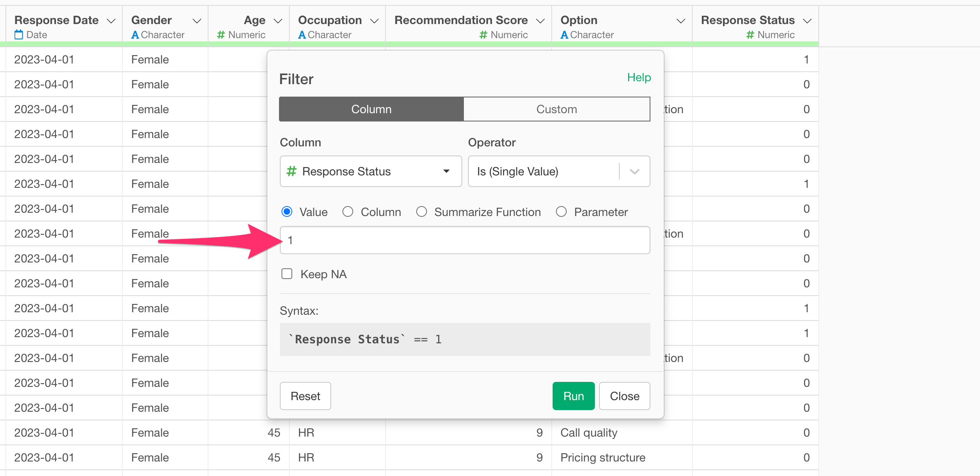The width and height of the screenshot is (980, 476).
Task: Expand the Is (Single Value) operator dropdown
Action: 634,171
